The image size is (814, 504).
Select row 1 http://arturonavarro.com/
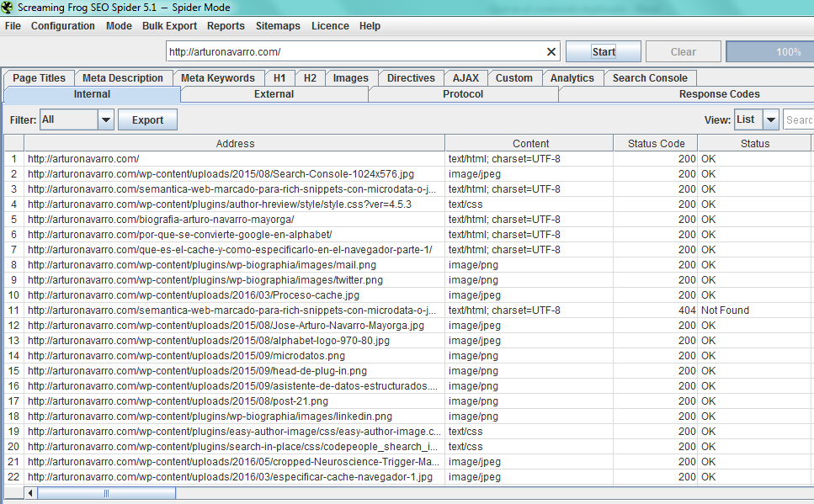tap(235, 159)
